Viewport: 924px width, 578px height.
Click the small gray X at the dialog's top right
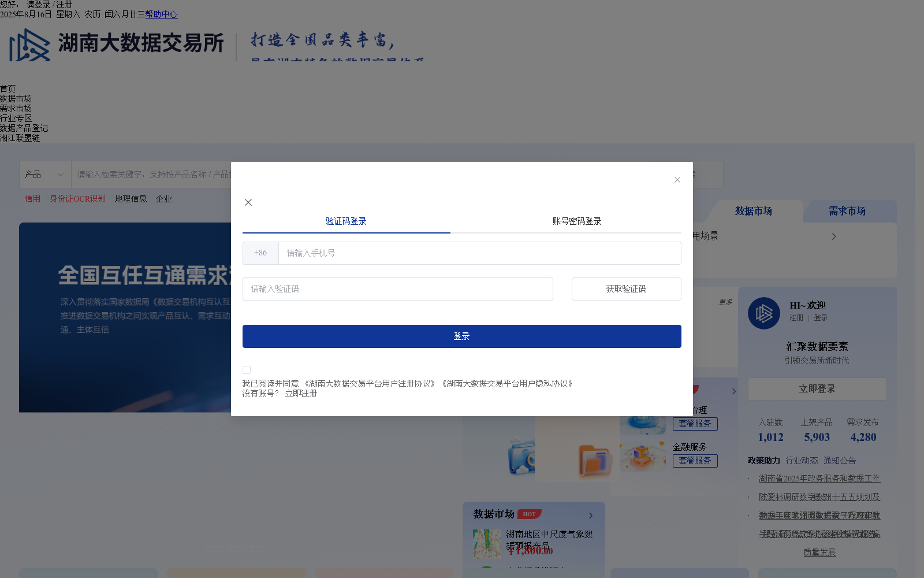click(677, 180)
